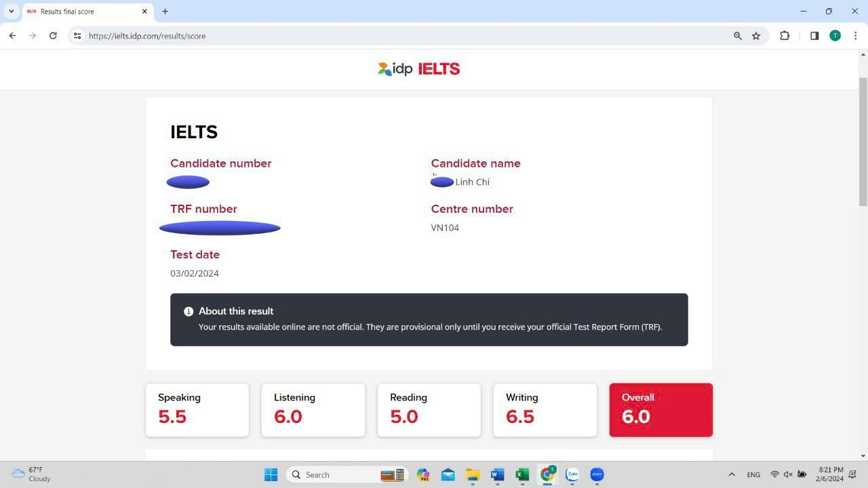Click the Reading 5.0 score card

point(429,410)
